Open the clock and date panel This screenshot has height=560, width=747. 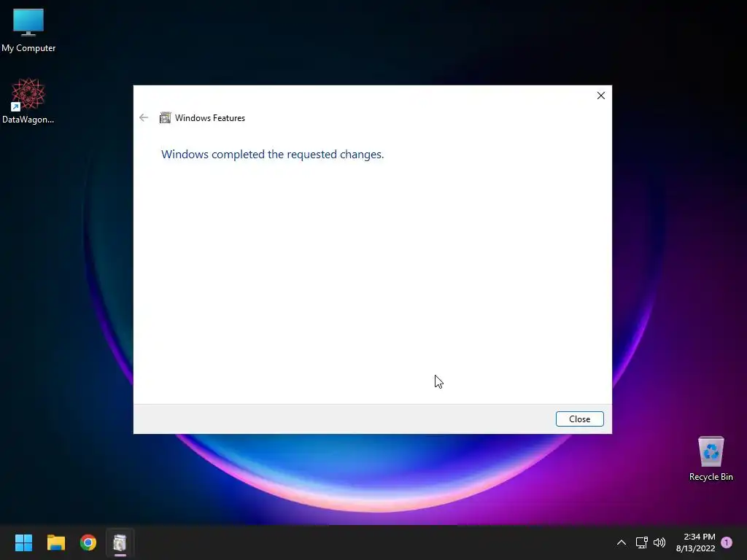695,542
